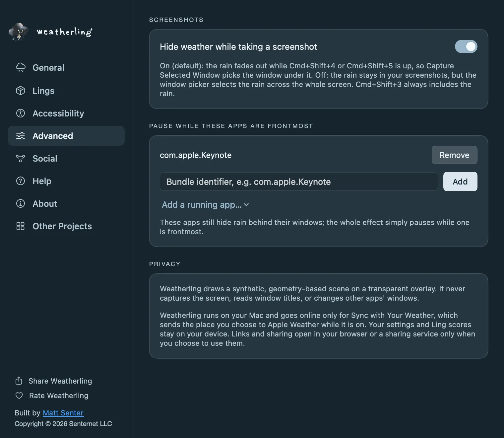
Task: Remove com.apple.Keynote from the pause list
Action: pyautogui.click(x=454, y=155)
